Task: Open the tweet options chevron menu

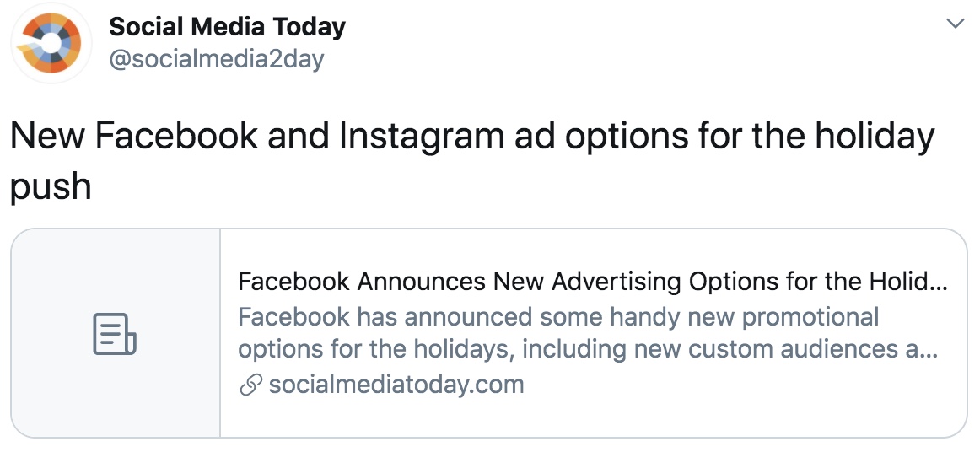Action: [955, 24]
